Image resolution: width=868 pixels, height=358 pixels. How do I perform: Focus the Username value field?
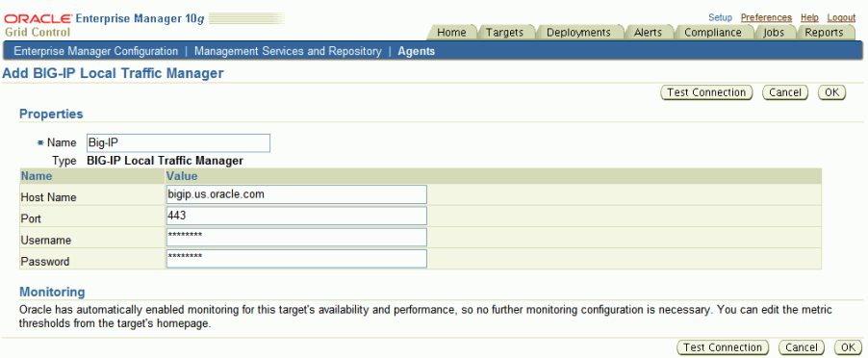(x=296, y=238)
